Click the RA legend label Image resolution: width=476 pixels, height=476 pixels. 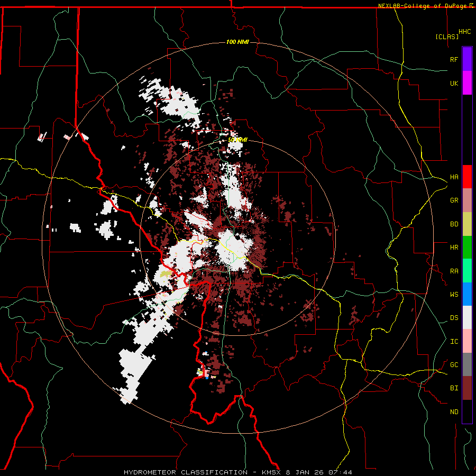(x=454, y=271)
